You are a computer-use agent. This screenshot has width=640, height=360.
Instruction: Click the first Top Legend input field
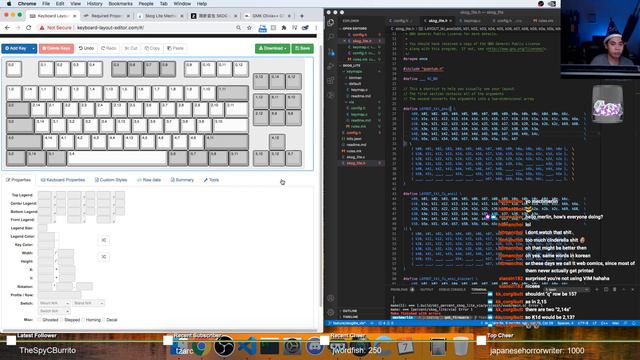tap(45, 195)
